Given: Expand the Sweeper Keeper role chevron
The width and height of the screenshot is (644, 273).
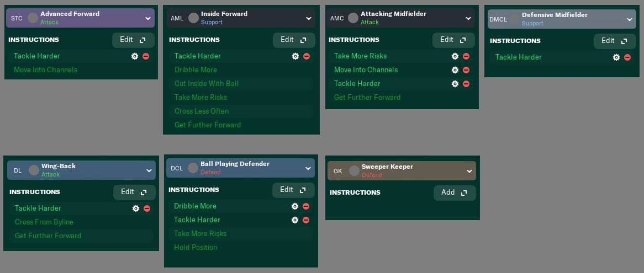Looking at the screenshot, I should [x=469, y=171].
